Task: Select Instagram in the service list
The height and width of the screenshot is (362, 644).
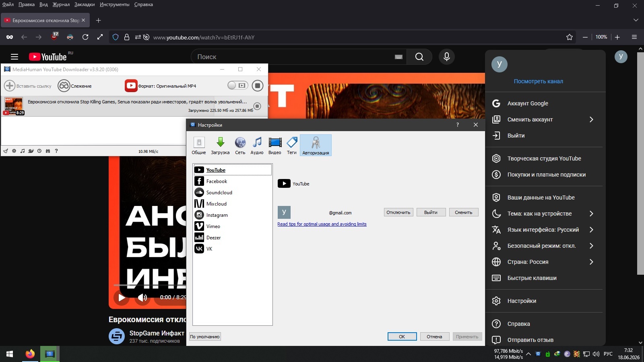Action: [x=233, y=215]
